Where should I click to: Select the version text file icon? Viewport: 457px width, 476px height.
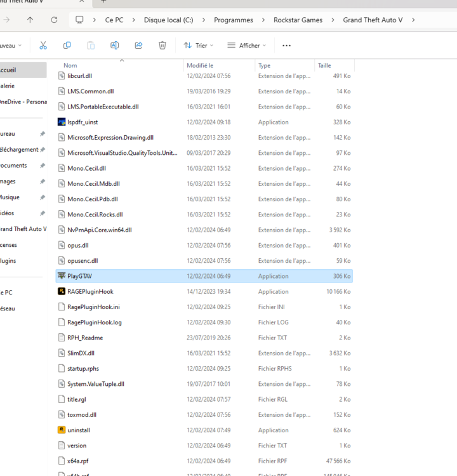[62, 446]
